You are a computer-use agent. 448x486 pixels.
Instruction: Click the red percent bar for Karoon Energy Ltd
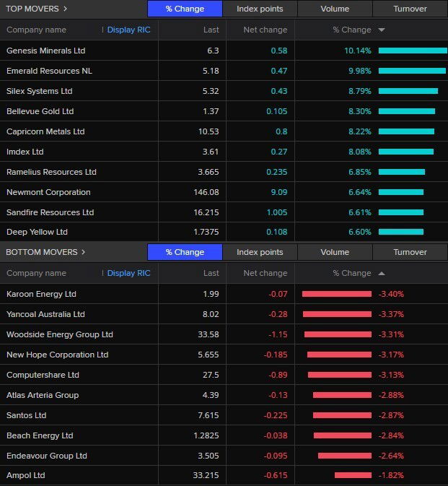[337, 294]
